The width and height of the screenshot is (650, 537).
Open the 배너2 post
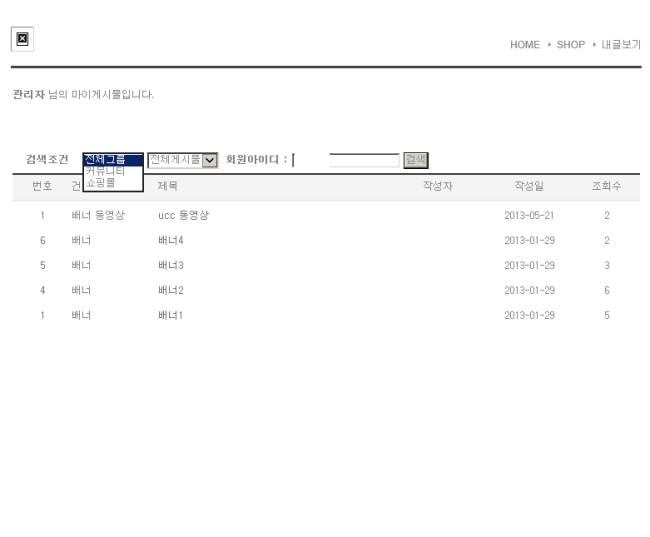click(171, 290)
